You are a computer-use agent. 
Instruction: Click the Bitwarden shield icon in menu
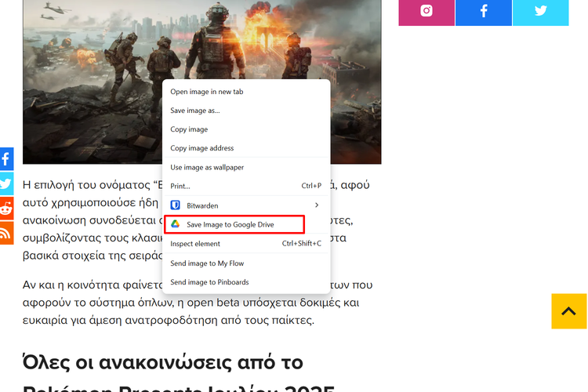pos(175,205)
